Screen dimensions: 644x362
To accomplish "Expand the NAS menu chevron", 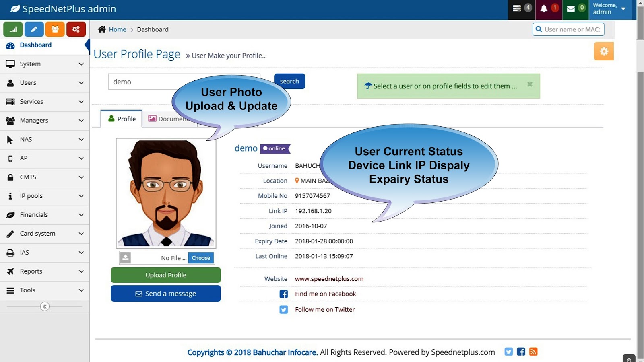I will coord(81,140).
